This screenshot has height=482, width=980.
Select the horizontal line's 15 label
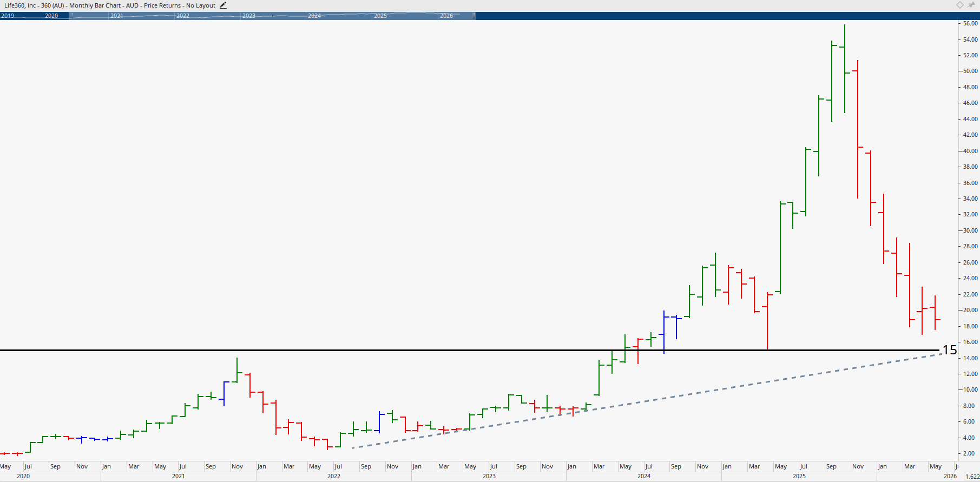(x=950, y=350)
